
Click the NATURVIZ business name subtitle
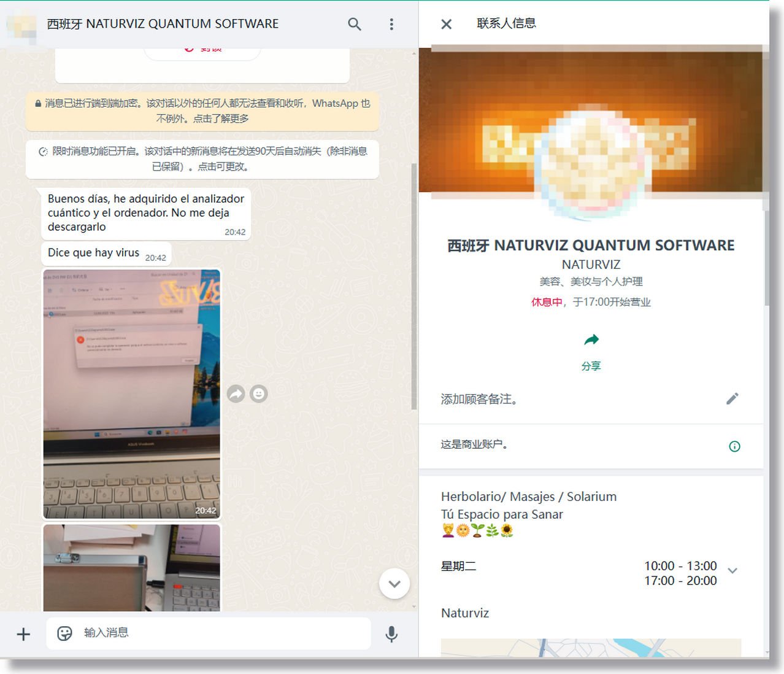[x=591, y=265]
